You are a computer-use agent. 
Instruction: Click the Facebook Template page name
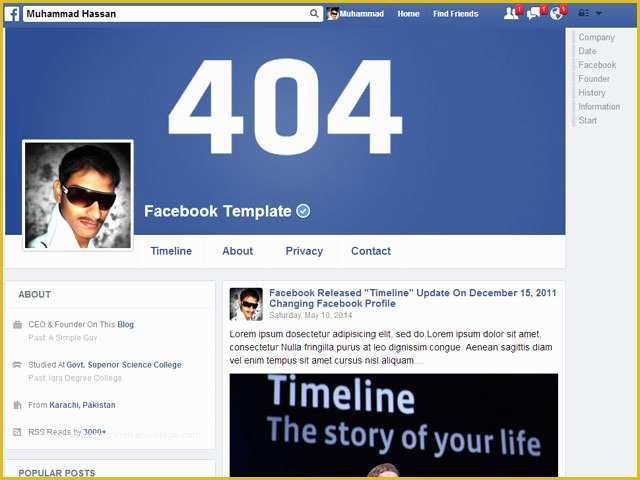[218, 211]
